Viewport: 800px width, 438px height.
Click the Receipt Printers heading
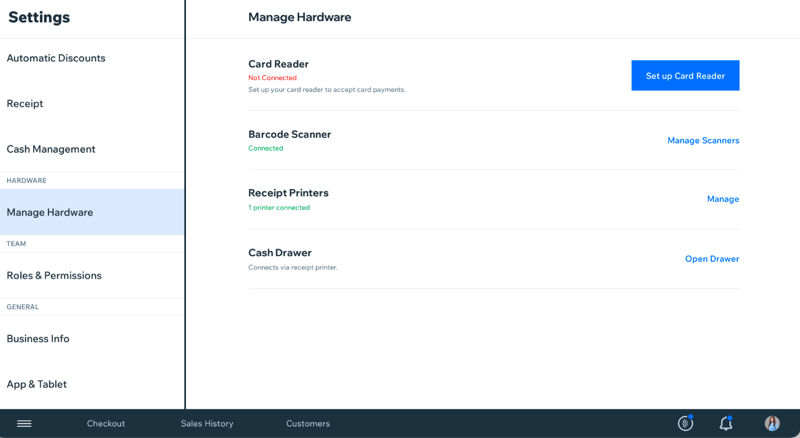pyautogui.click(x=288, y=193)
